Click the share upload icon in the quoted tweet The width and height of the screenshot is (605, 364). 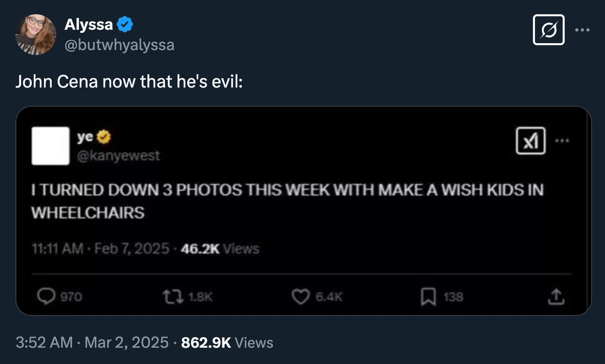click(x=557, y=296)
